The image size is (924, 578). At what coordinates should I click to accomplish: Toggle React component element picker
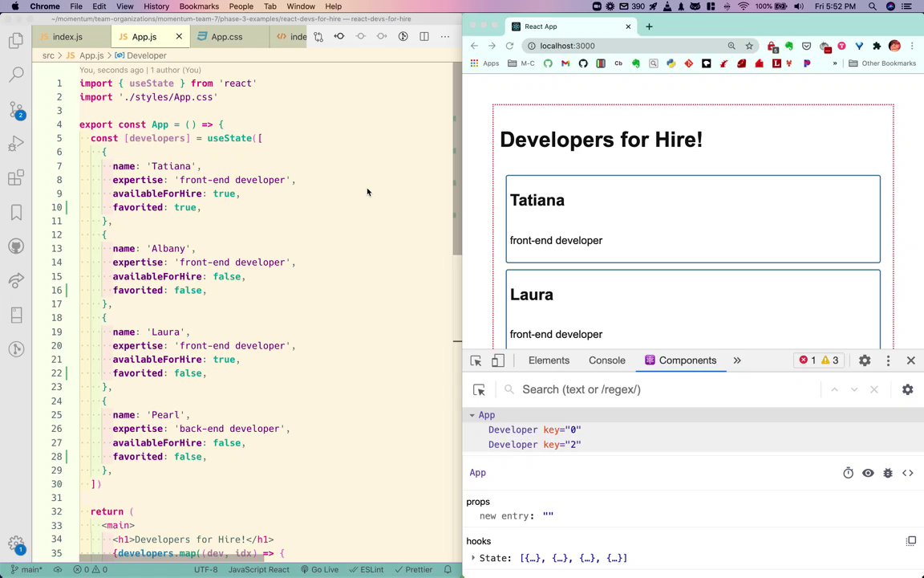point(479,389)
